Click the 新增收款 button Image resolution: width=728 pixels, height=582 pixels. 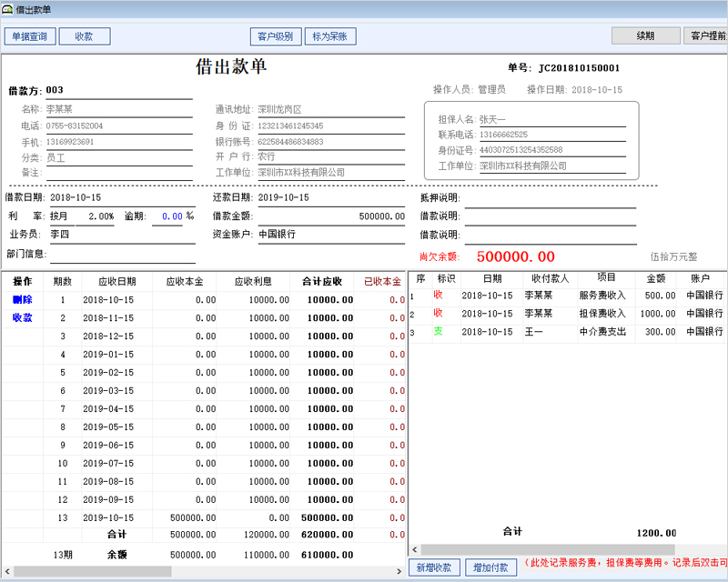coord(434,567)
